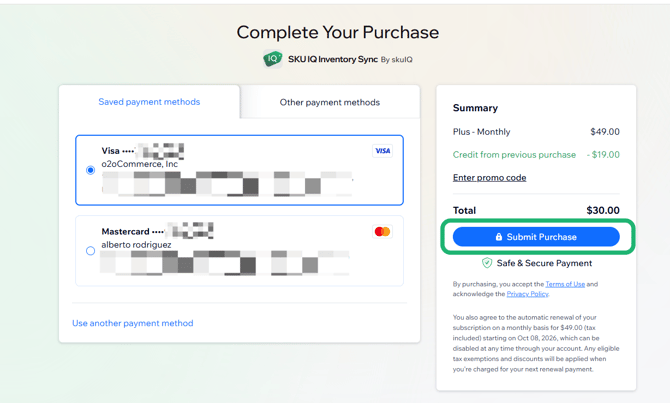Click the Plus - Monthly plan label

pos(482,132)
